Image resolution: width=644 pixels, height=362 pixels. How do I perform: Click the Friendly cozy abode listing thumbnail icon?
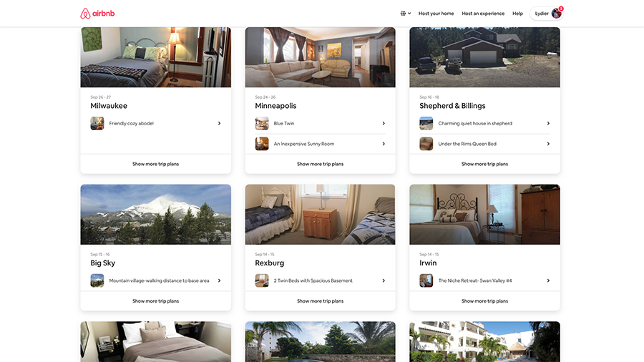point(97,123)
